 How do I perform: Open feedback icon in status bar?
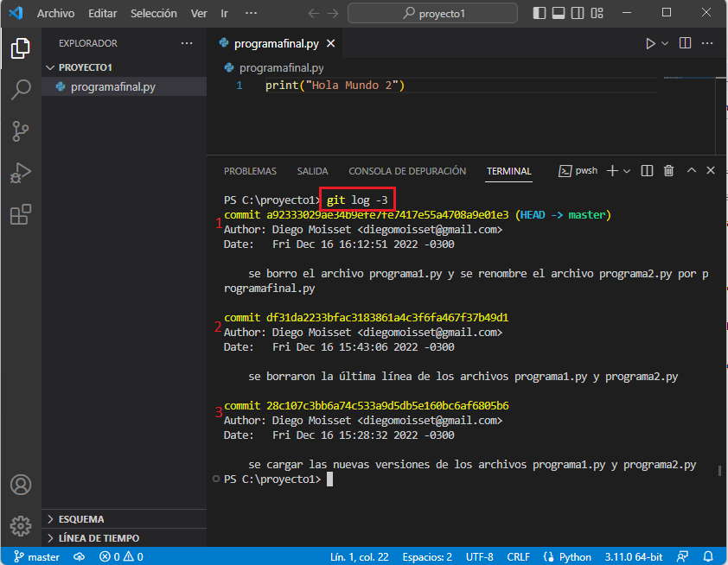click(x=682, y=556)
